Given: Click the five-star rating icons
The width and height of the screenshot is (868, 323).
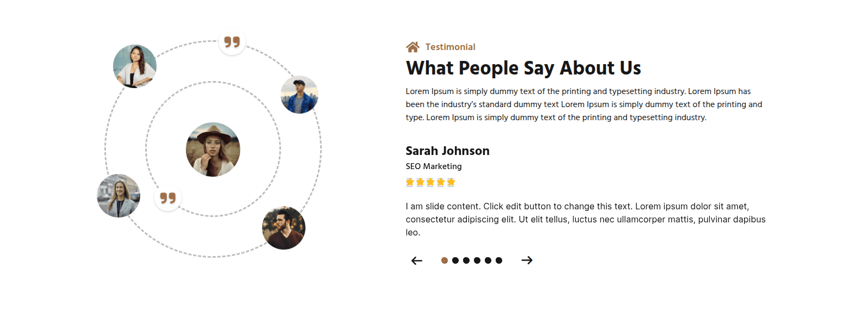Looking at the screenshot, I should pos(430,183).
